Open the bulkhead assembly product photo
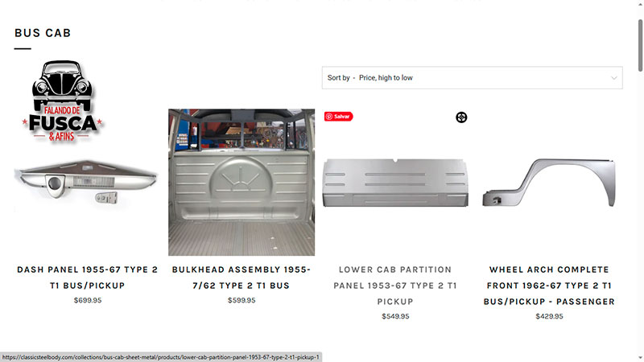 pos(242,183)
